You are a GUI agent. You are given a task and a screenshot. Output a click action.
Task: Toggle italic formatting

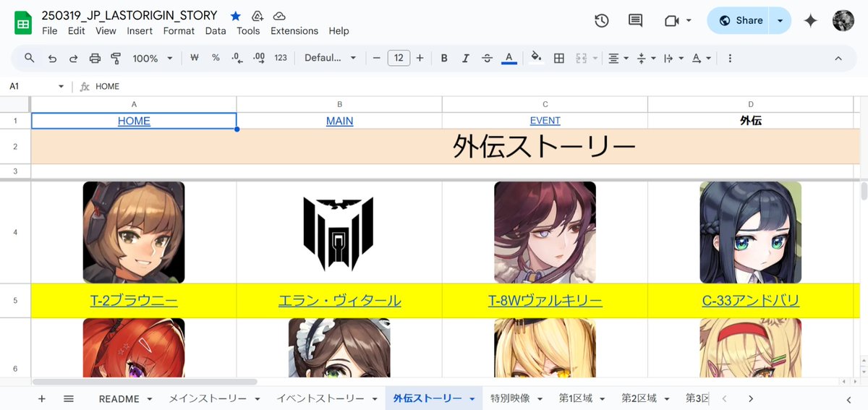pos(466,58)
